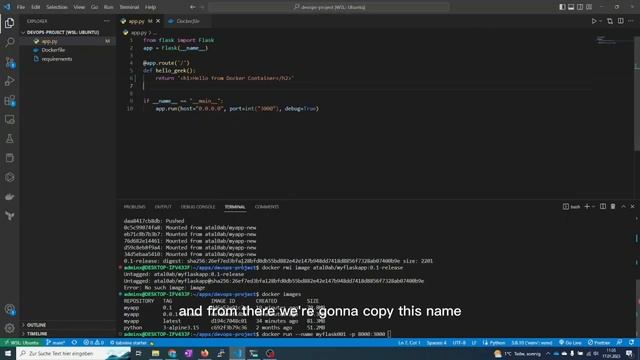640x360 pixels.
Task: Click errors and warnings count in status bar
Action: click(x=94, y=342)
